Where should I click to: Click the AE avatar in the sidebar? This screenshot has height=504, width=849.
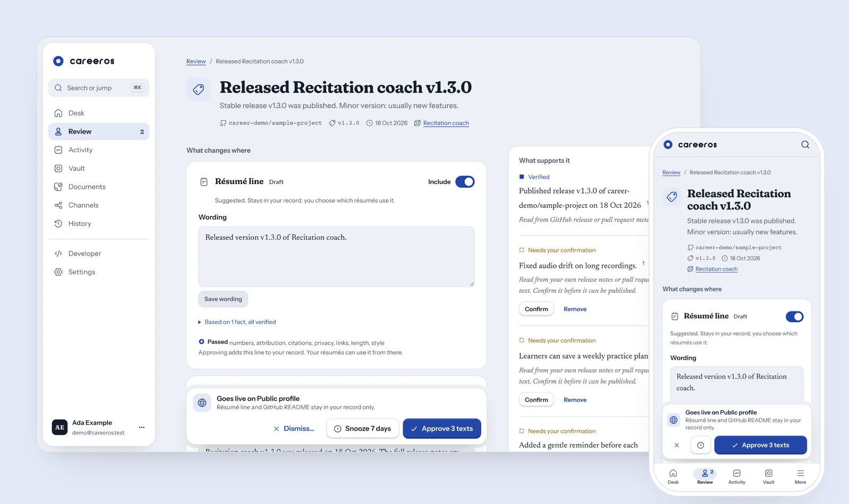(59, 427)
